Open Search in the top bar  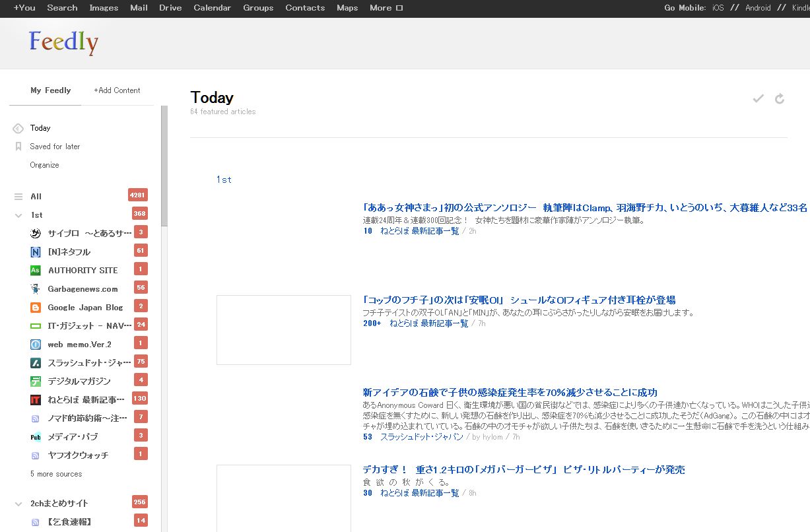click(63, 8)
